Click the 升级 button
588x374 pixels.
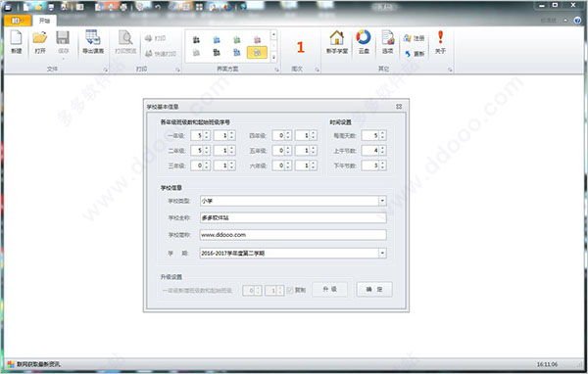click(x=330, y=289)
